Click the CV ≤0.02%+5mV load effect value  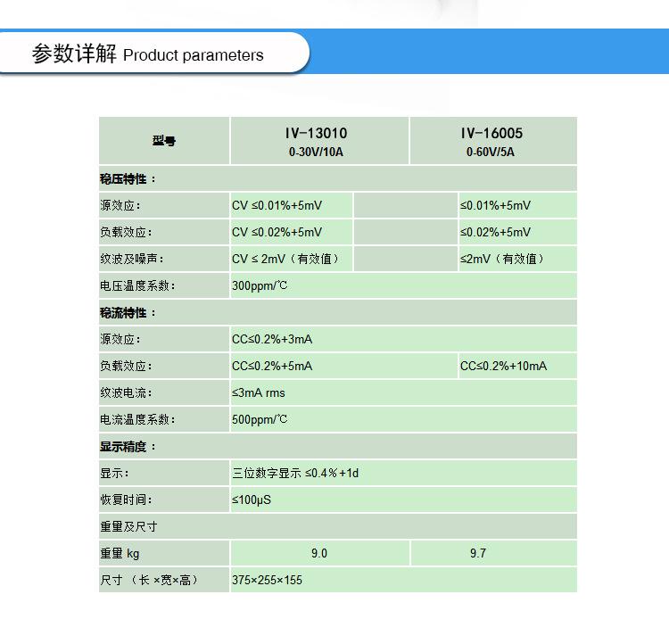pyautogui.click(x=277, y=233)
